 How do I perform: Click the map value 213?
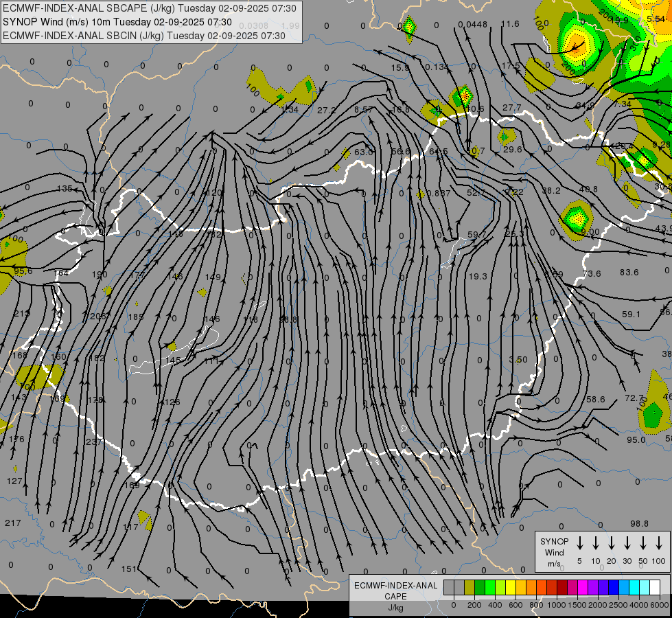[21, 314]
